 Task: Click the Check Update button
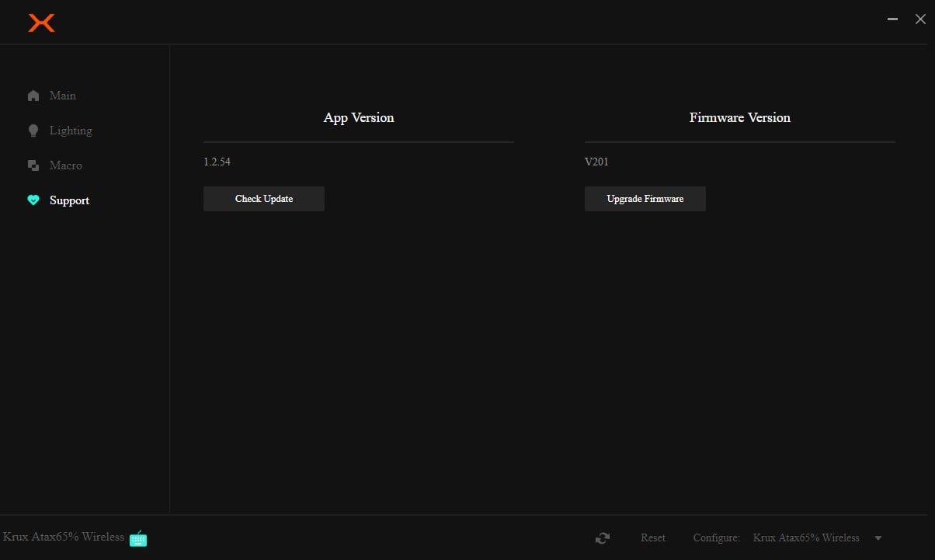point(264,199)
